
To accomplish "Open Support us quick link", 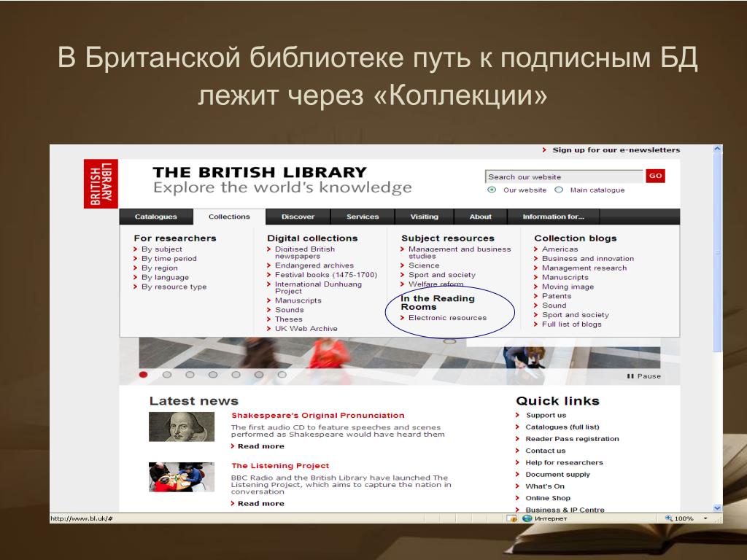I will pos(546,415).
